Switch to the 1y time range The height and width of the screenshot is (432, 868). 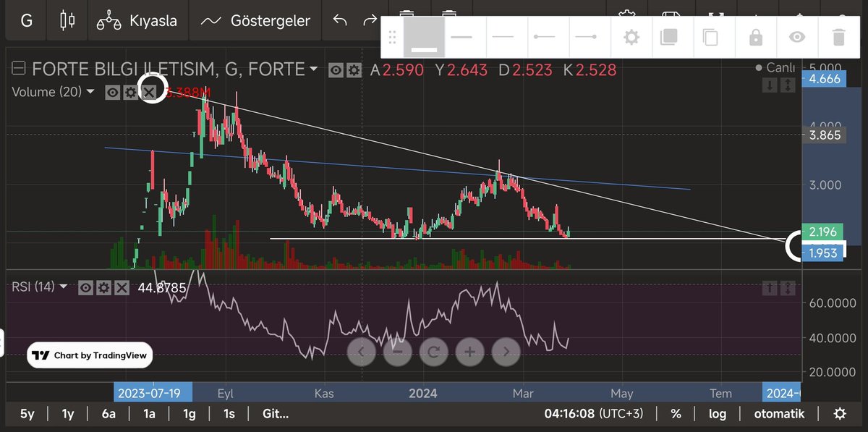click(x=67, y=414)
